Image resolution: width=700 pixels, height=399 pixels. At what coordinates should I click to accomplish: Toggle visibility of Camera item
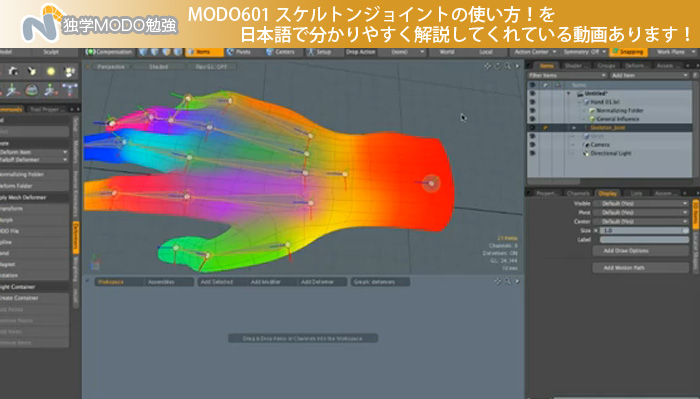coord(532,145)
